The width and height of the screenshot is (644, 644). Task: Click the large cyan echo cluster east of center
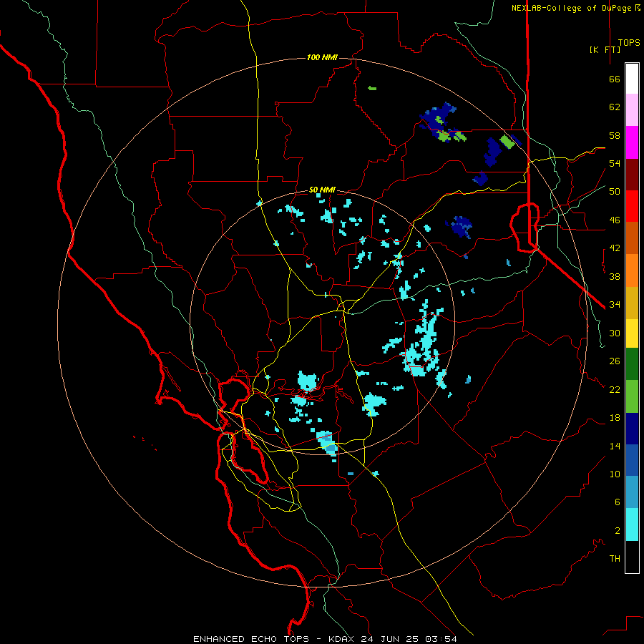[424, 339]
